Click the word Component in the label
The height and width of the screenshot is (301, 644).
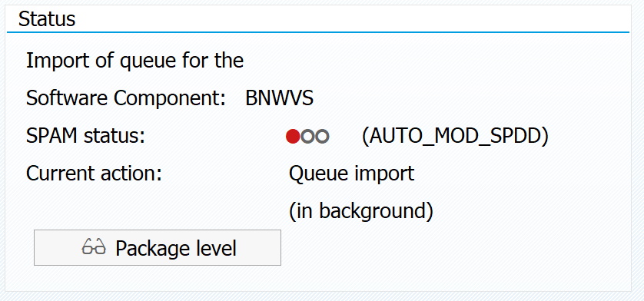170,98
